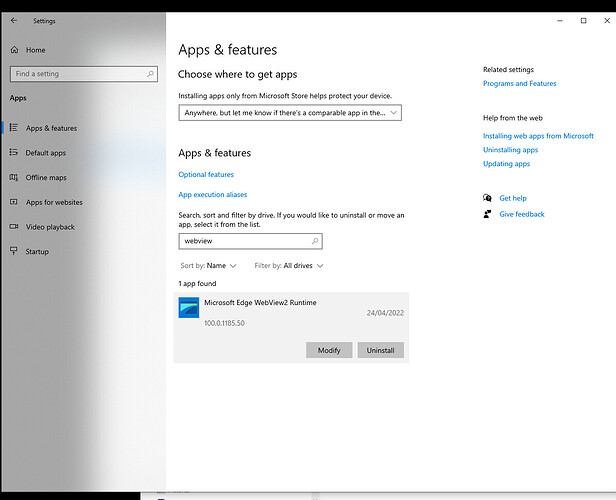This screenshot has width=616, height=500.
Task: Select Startup in the sidebar
Action: [37, 251]
